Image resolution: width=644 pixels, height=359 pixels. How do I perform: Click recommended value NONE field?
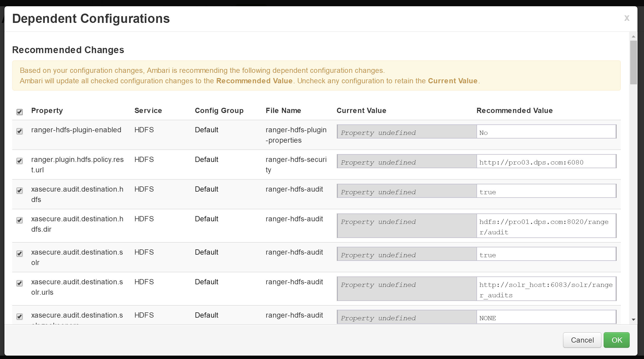coord(546,317)
